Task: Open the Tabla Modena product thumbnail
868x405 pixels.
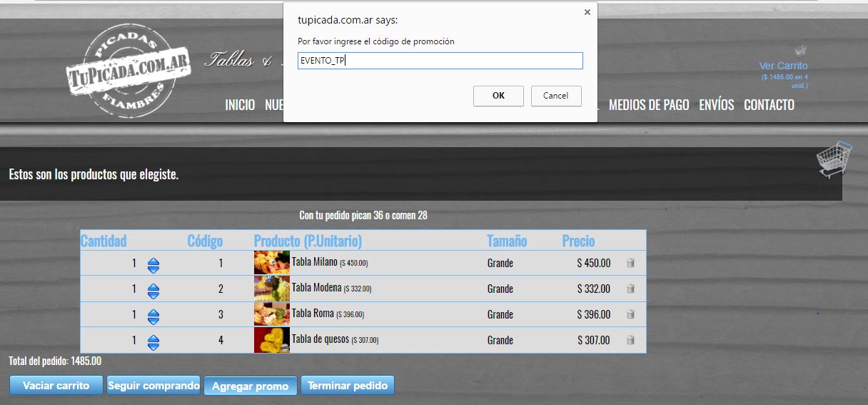Action: coord(272,289)
